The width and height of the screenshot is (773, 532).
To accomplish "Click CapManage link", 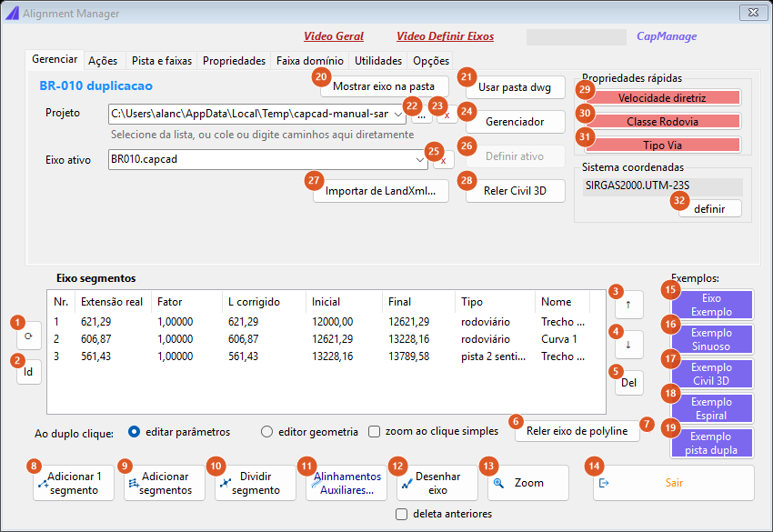I will [667, 36].
